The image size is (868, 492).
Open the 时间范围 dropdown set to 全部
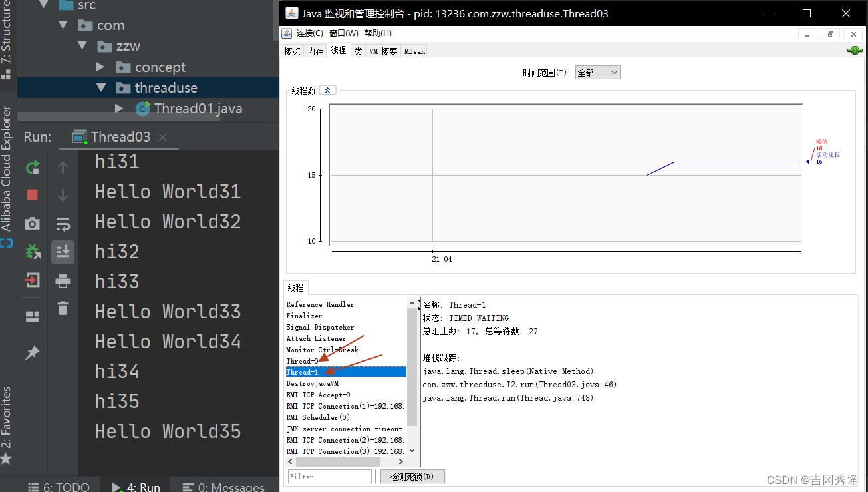[x=597, y=73]
